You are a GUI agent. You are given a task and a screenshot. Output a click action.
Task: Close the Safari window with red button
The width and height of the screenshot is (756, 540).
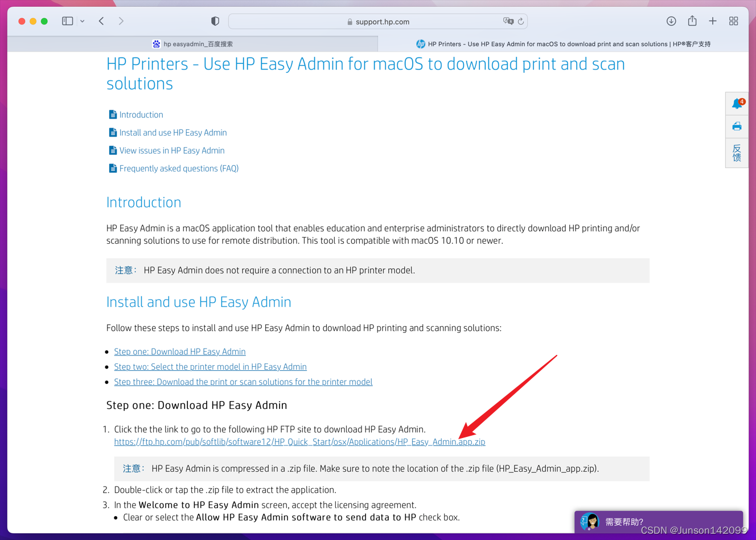coord(22,21)
